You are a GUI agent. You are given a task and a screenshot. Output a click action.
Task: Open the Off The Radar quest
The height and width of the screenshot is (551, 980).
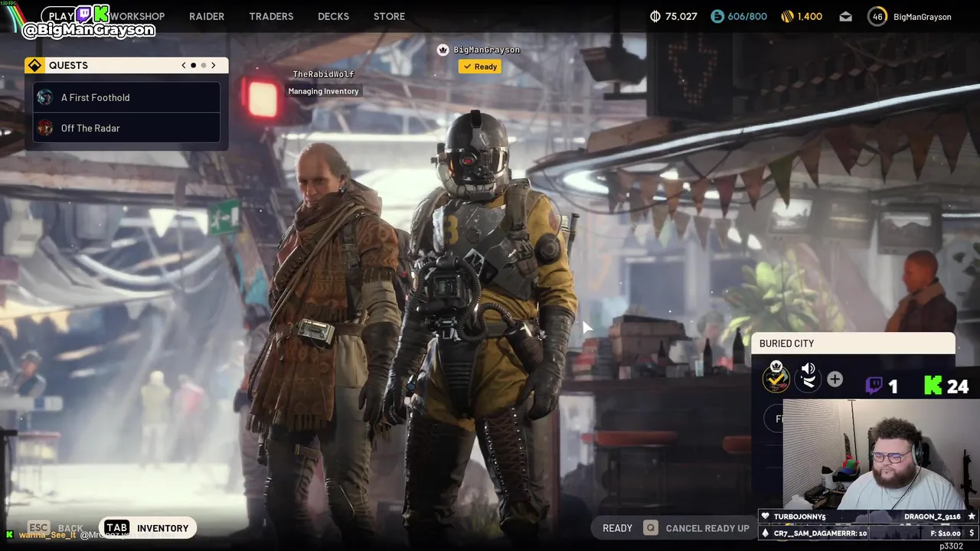pyautogui.click(x=126, y=128)
